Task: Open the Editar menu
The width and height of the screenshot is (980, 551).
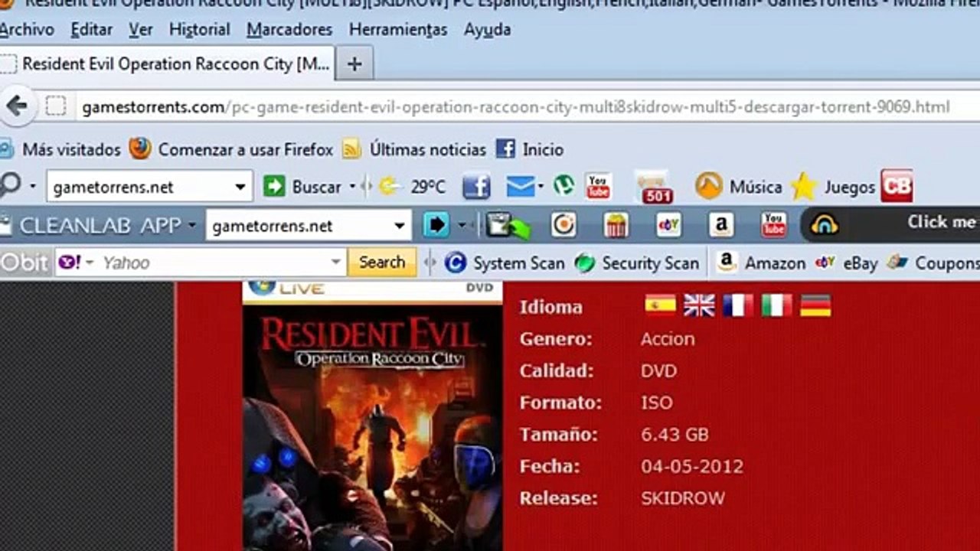Action: [x=92, y=30]
